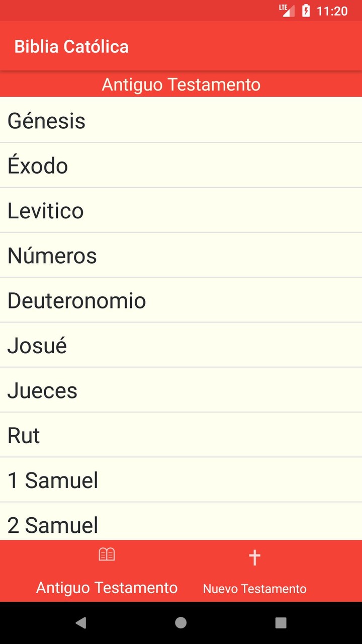Tap the Biblia Católica title
Screen dimensions: 362x644
pyautogui.click(x=71, y=46)
